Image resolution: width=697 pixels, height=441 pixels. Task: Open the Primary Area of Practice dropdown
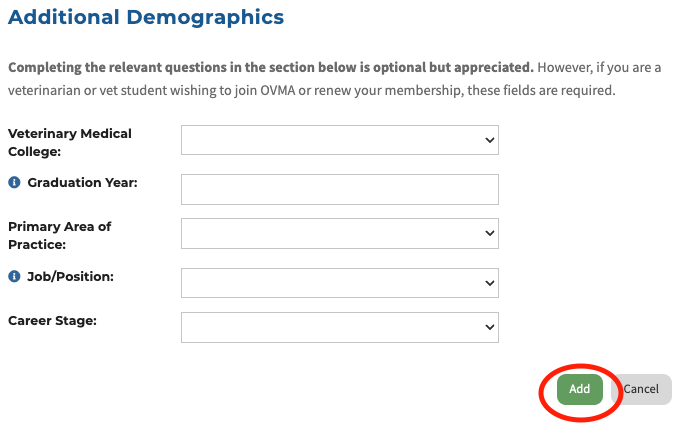(339, 234)
